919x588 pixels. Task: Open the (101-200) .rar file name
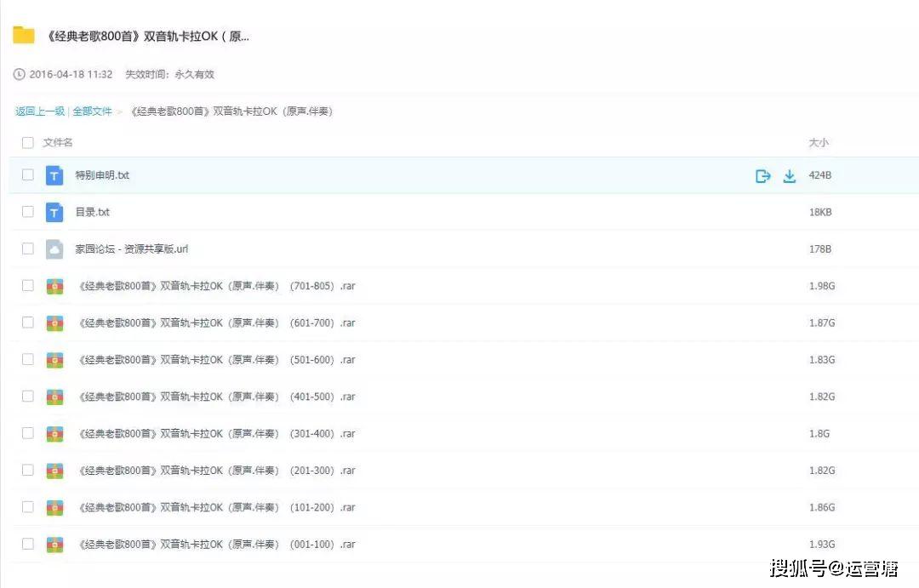click(217, 508)
